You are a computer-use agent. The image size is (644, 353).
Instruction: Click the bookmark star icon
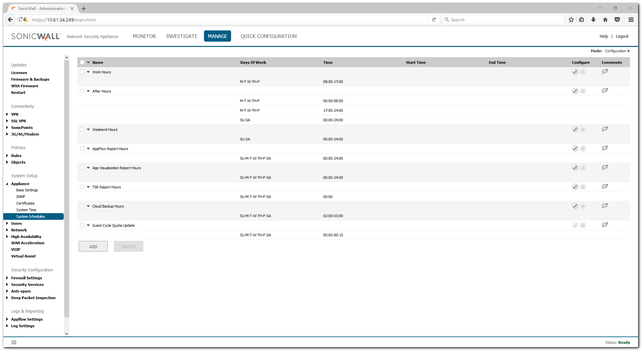pos(571,20)
